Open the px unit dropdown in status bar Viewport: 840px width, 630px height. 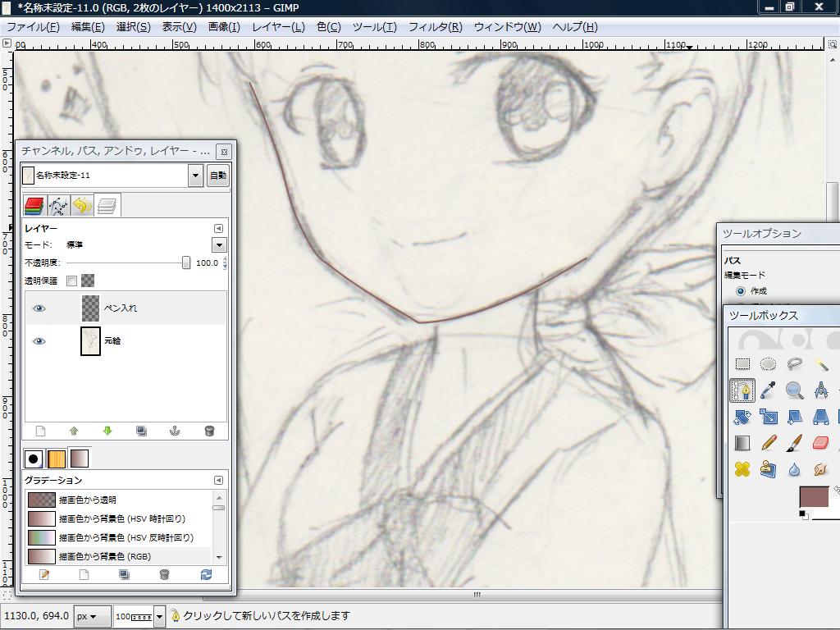tap(91, 616)
